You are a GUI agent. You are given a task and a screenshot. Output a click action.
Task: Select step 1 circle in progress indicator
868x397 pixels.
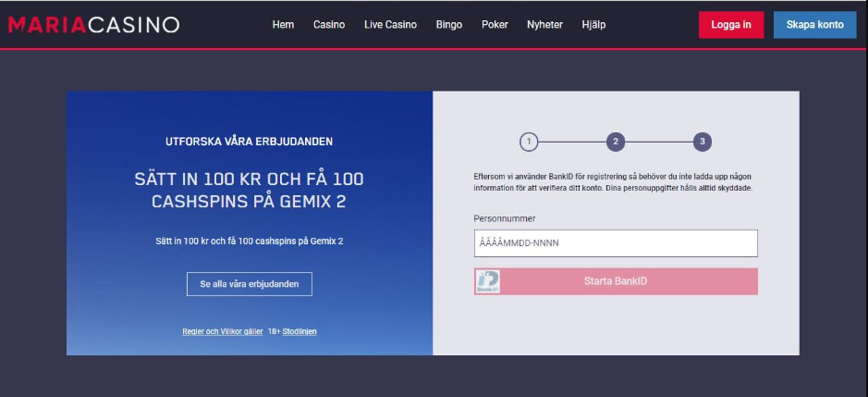tap(528, 142)
